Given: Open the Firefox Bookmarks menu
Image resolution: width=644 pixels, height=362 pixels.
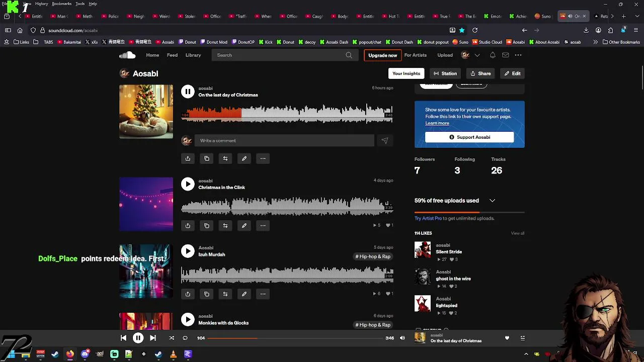Looking at the screenshot, I should (x=61, y=4).
